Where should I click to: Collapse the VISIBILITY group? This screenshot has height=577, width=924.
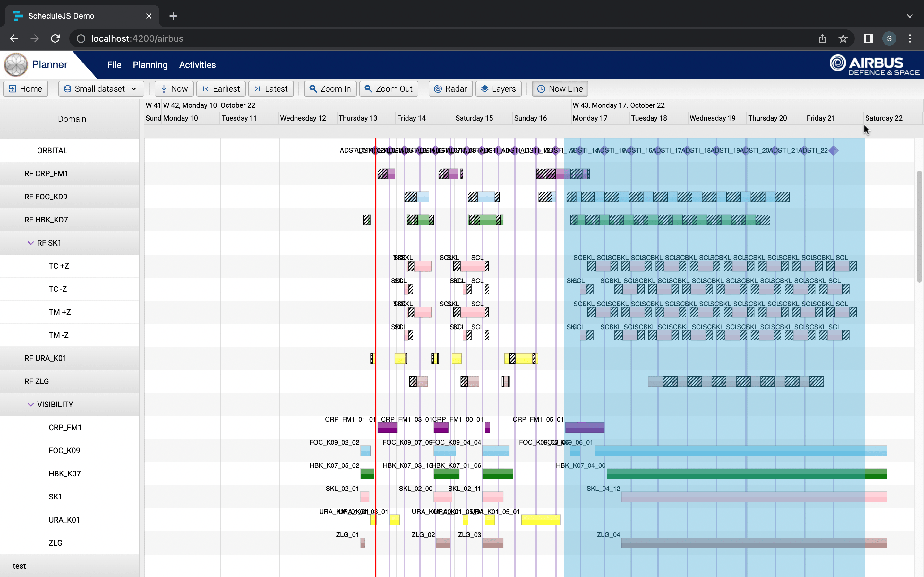(x=30, y=405)
